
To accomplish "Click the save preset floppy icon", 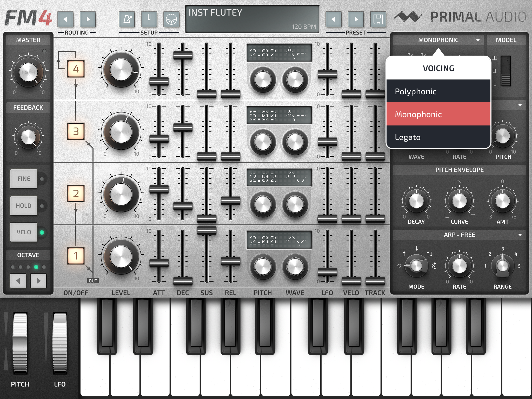I will pos(378,19).
